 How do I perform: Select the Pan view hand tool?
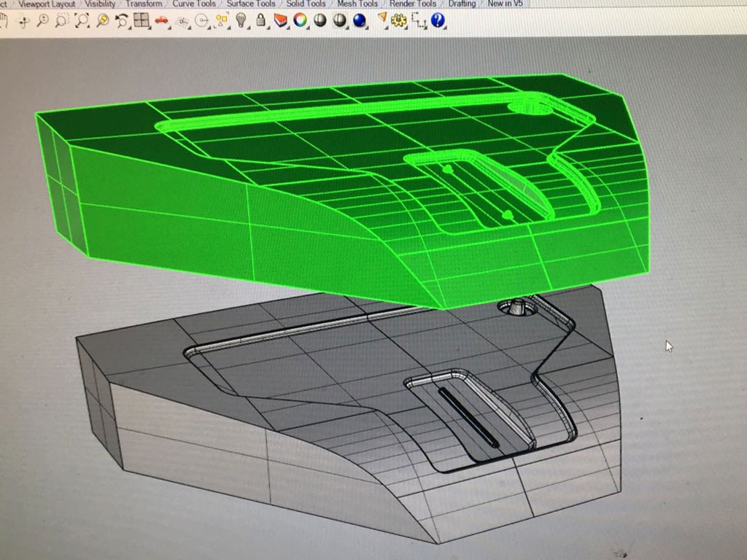6,21
